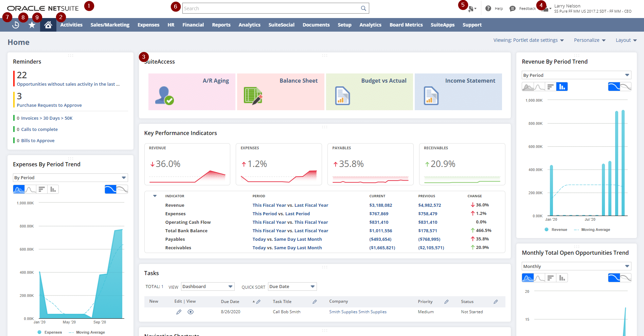644x336 pixels.
Task: Switch Revenue By Period Trend to line chart
Action: (x=539, y=86)
